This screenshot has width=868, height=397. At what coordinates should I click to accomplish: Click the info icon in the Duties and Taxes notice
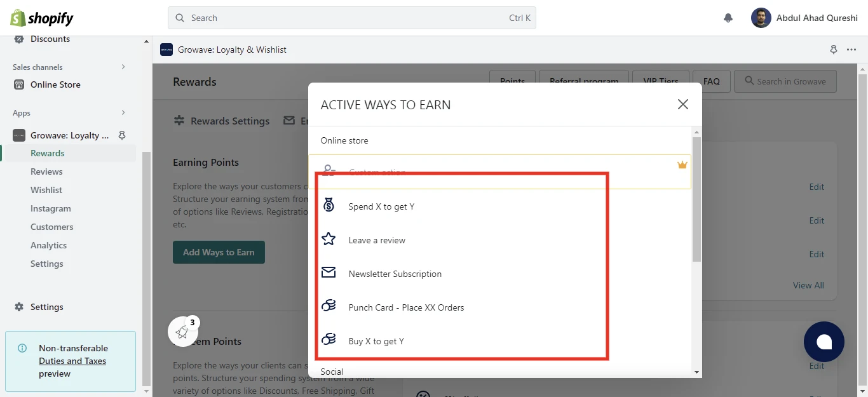click(x=22, y=348)
